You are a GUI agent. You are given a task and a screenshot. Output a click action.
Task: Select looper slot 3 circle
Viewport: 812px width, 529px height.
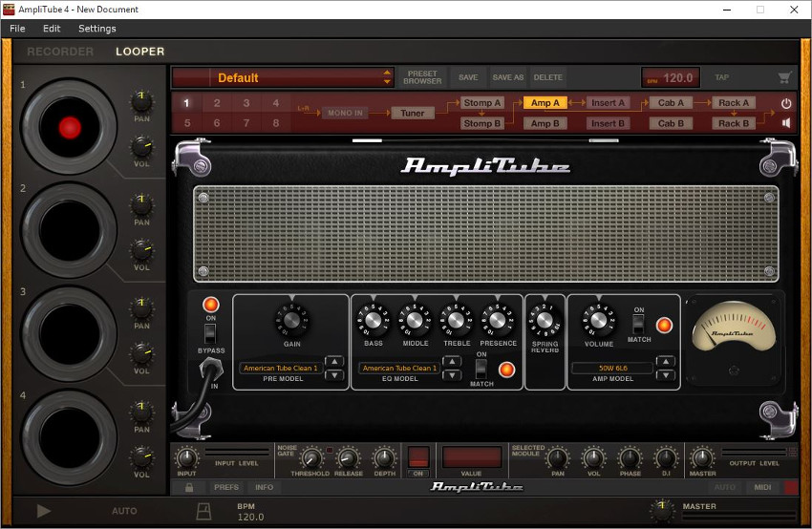69,333
